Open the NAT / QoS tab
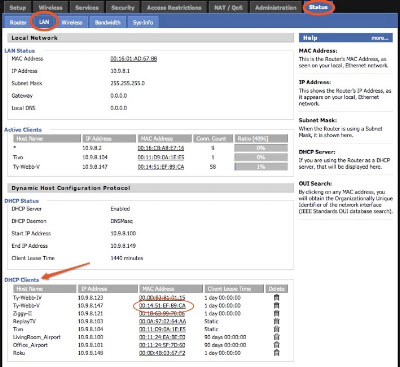Image resolution: width=400 pixels, height=367 pixels. coord(228,7)
